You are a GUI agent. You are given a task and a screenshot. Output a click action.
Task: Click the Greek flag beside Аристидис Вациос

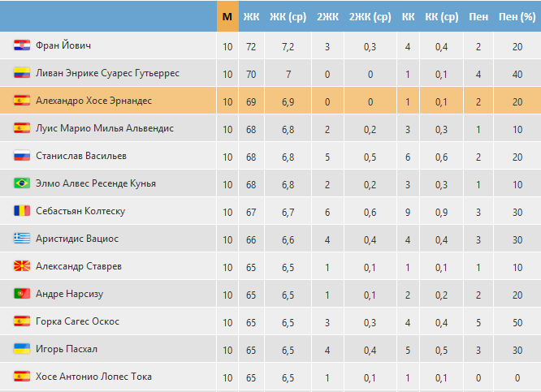pyautogui.click(x=22, y=239)
